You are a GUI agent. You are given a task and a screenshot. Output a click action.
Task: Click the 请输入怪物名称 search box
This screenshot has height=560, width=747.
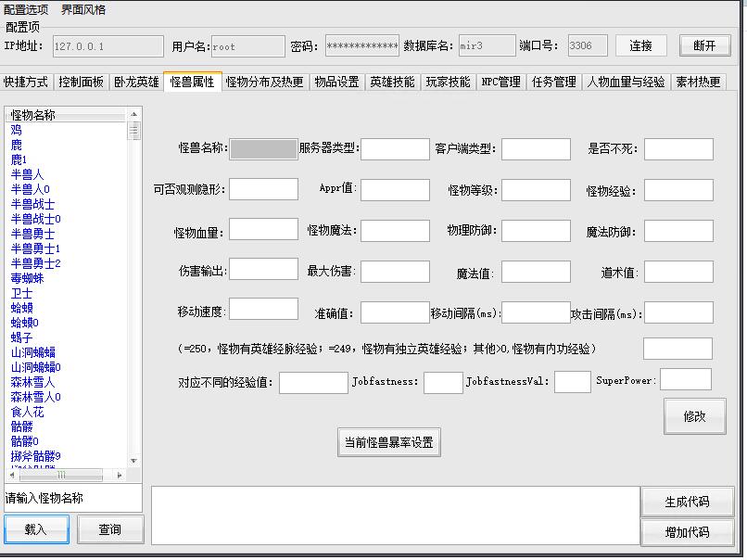click(73, 498)
